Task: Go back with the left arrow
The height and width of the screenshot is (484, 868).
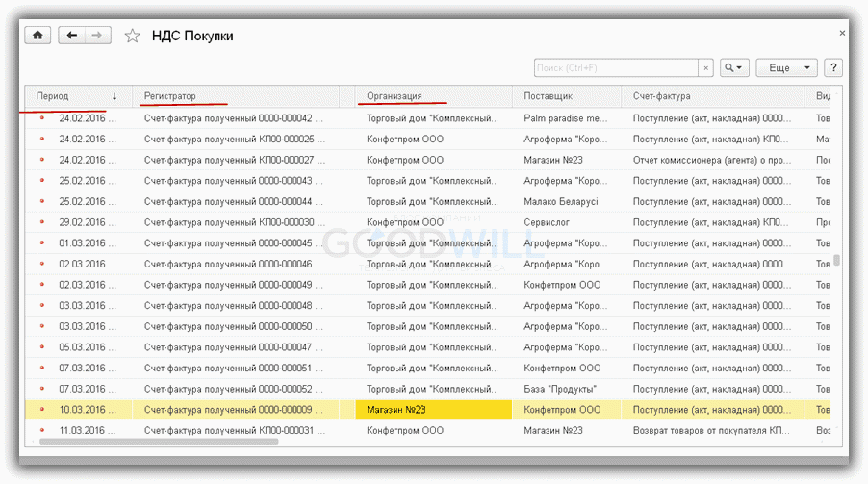Action: (72, 35)
